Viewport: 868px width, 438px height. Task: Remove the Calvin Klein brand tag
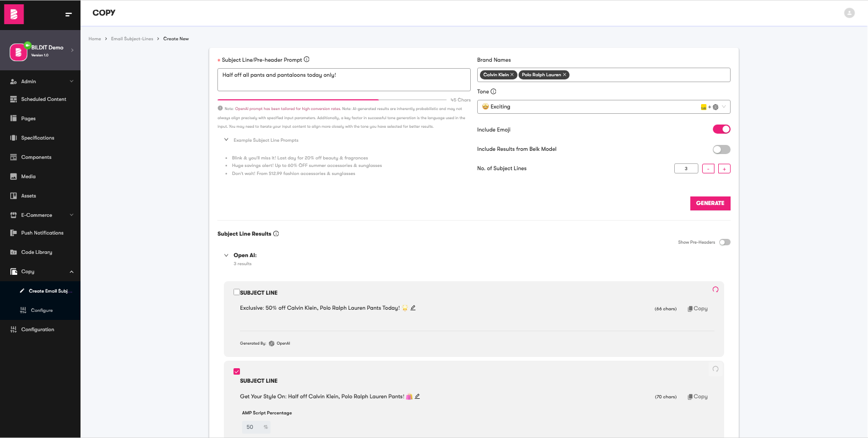512,75
